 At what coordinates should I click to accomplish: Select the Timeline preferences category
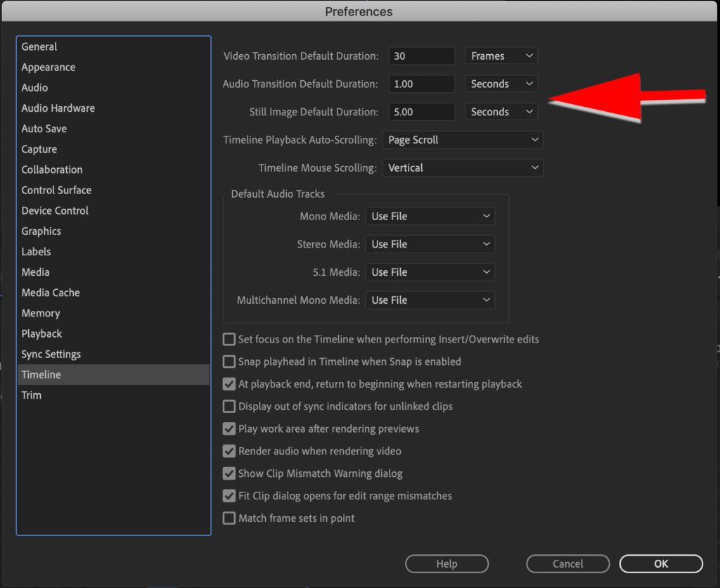[x=113, y=375]
